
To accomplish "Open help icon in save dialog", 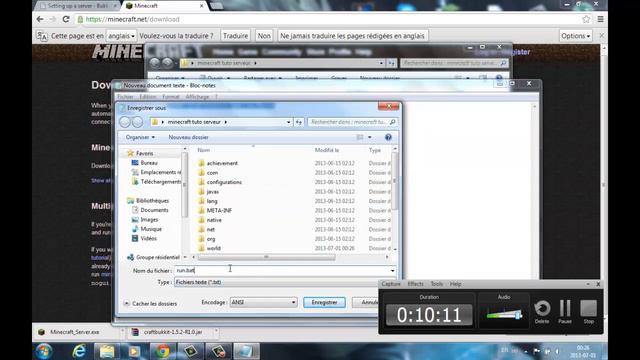I will coord(388,137).
